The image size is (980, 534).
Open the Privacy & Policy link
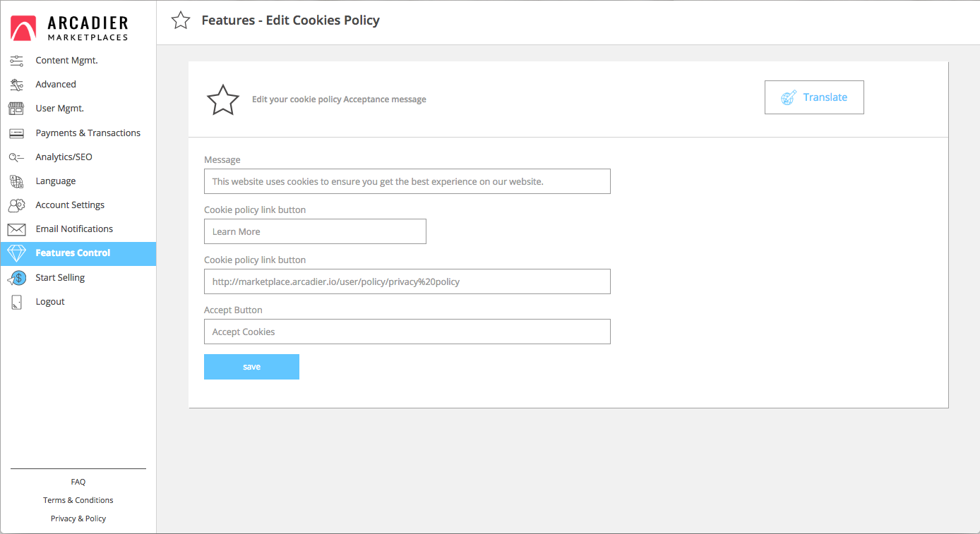click(78, 518)
